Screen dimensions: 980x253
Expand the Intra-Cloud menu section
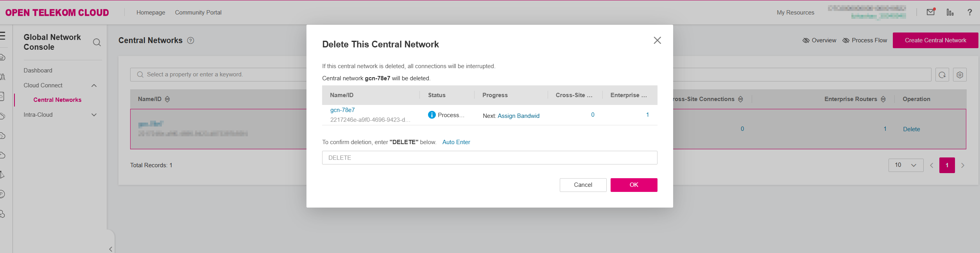[94, 115]
